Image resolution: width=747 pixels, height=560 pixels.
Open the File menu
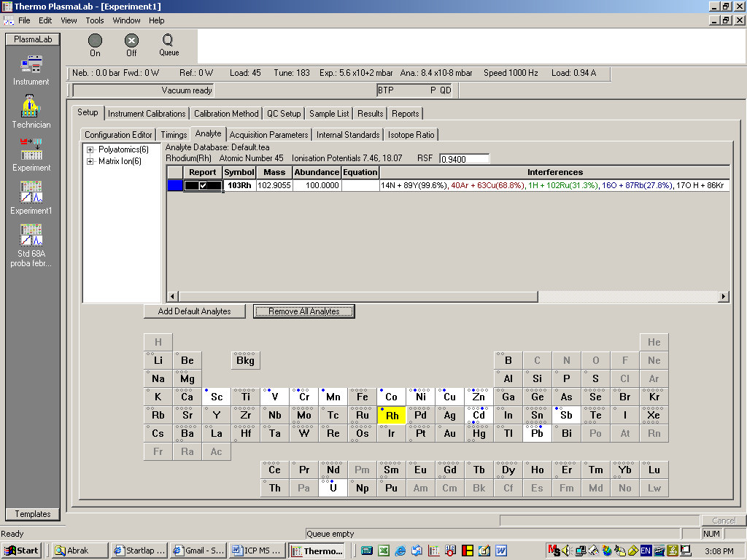(x=24, y=20)
